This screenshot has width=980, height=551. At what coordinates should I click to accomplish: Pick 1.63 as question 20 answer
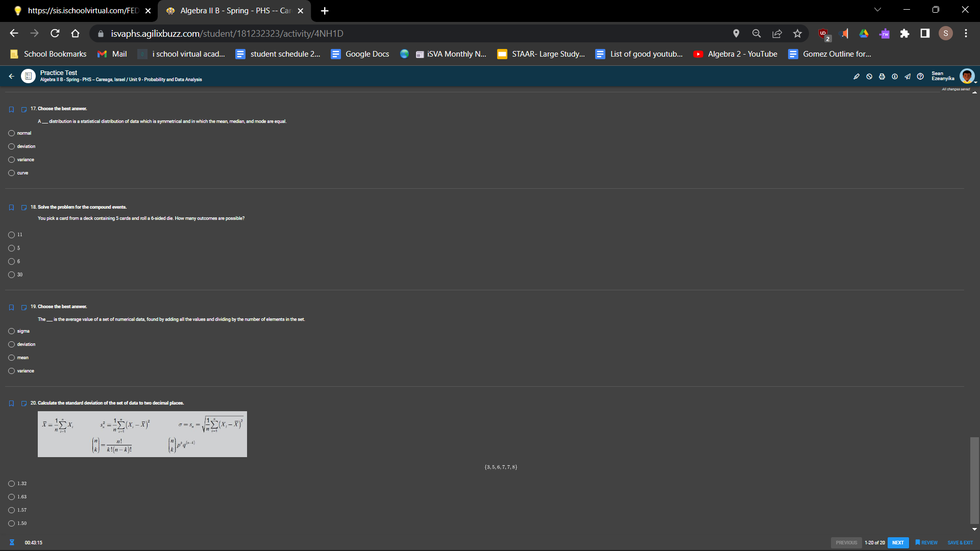coord(11,497)
